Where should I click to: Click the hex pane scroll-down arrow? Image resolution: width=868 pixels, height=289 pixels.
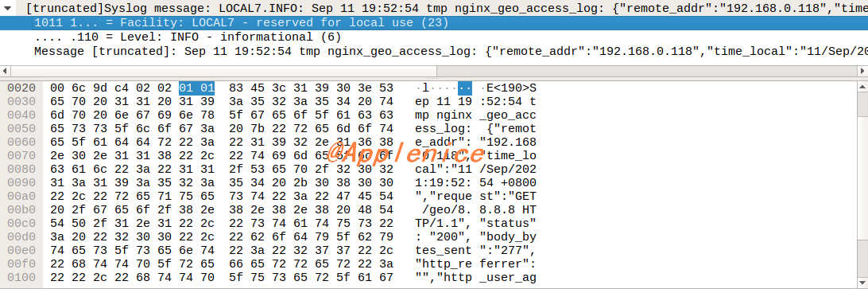862,283
